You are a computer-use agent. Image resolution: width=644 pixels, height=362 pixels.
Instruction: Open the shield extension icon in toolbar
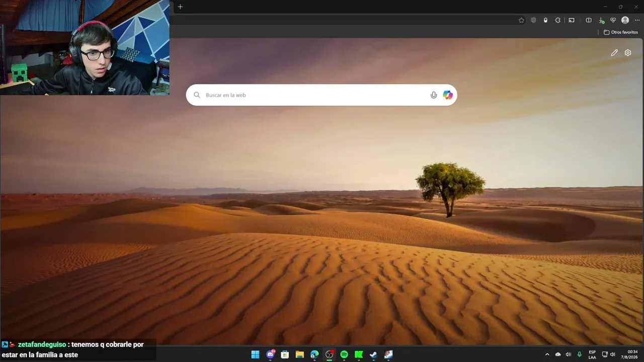[x=533, y=20]
